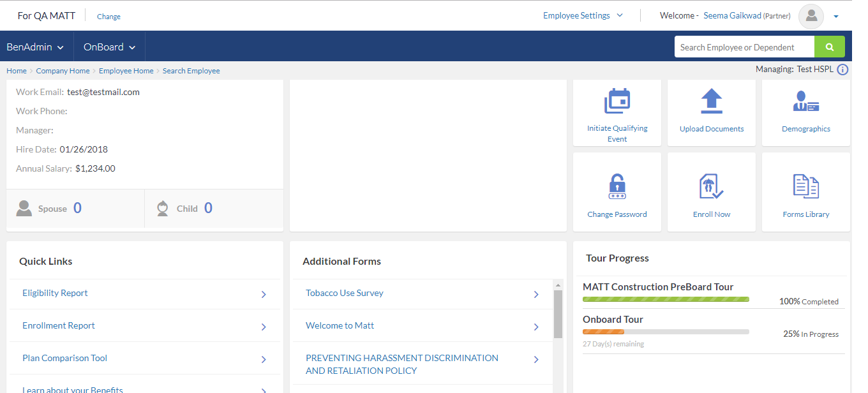Click the info icon next to Test HSPL
The image size is (868, 393).
click(x=842, y=70)
